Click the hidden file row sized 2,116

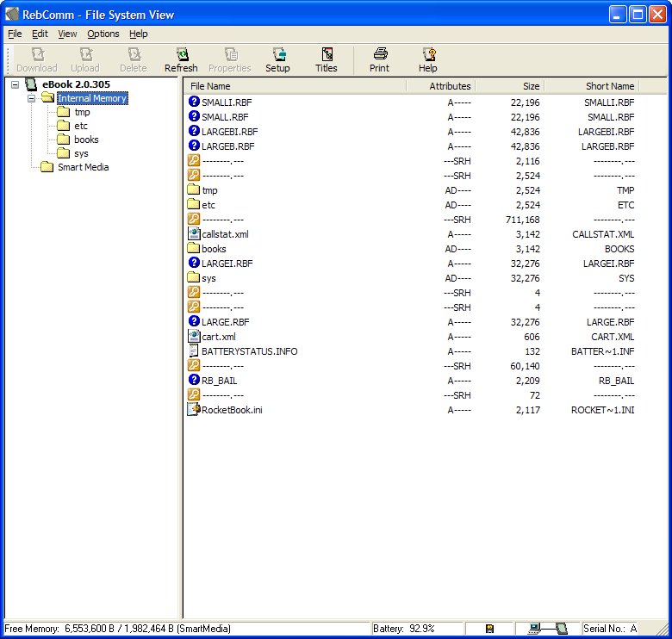[x=412, y=161]
